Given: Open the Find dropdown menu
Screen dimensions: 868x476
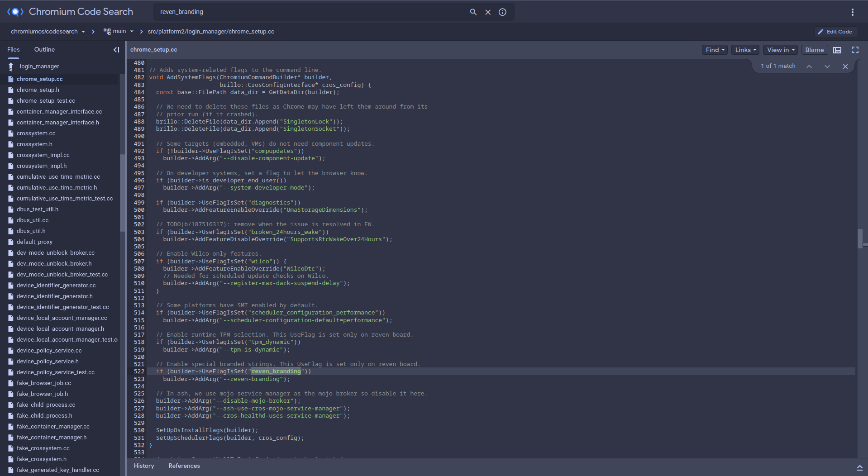Looking at the screenshot, I should [x=715, y=50].
